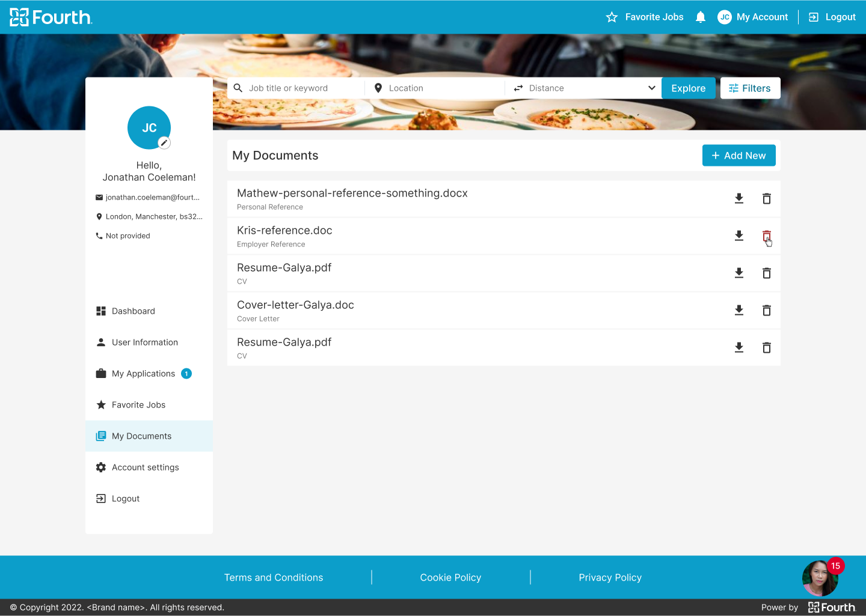
Task: Open the Privacy Policy link
Action: tap(610, 578)
